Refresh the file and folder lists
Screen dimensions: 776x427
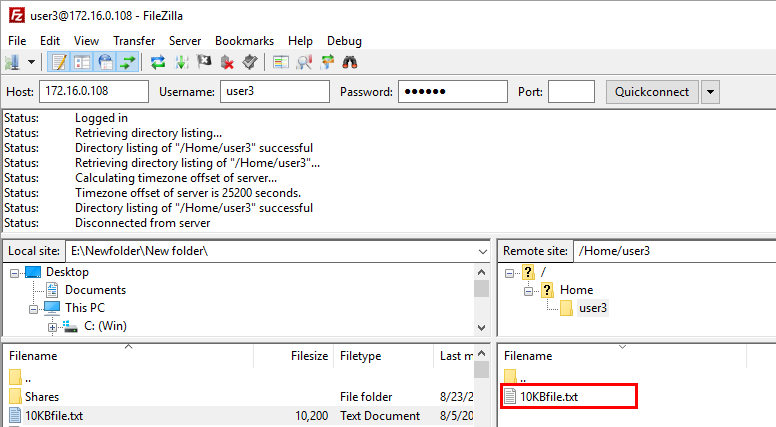(x=158, y=62)
